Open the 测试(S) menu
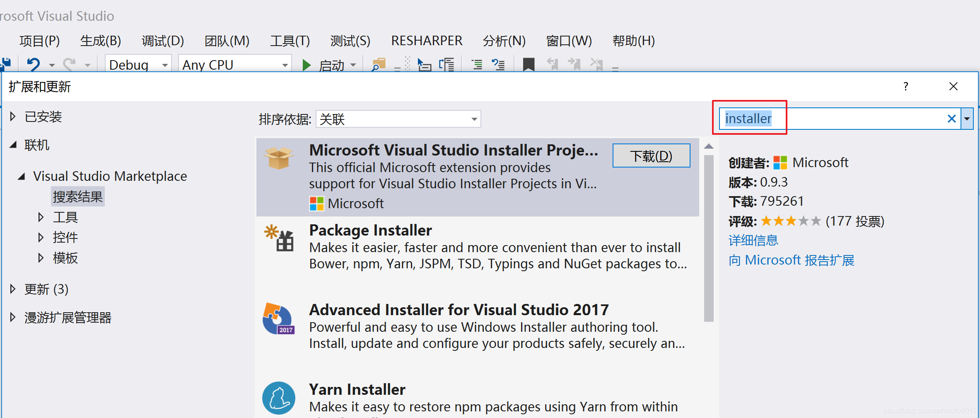Image resolution: width=980 pixels, height=418 pixels. click(x=350, y=41)
